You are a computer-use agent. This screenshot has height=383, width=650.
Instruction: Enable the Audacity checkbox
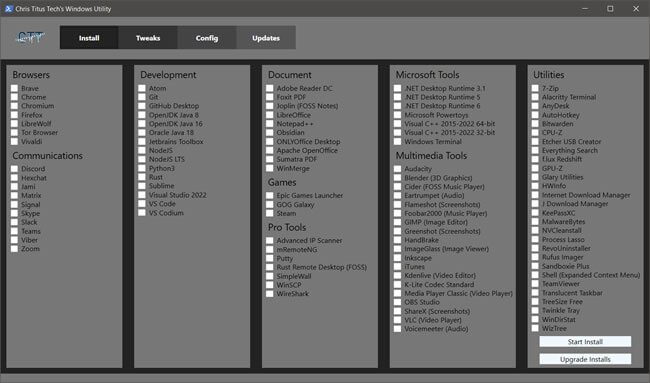[x=398, y=169]
